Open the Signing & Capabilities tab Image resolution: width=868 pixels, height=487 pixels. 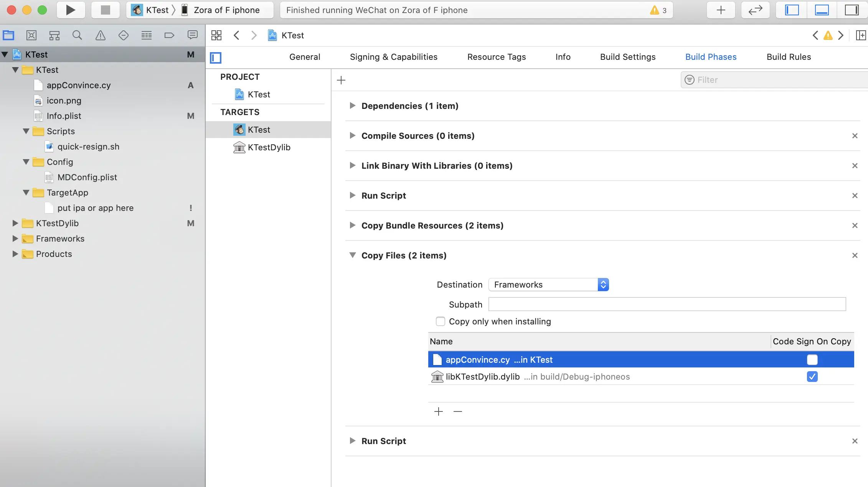pos(393,57)
